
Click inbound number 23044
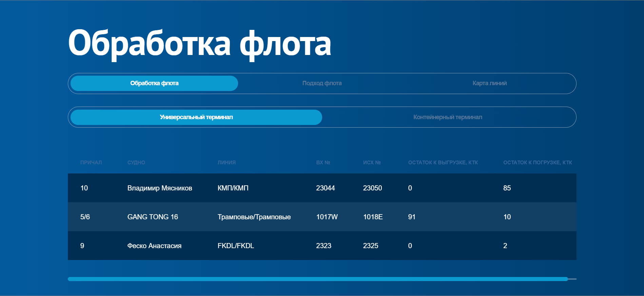(x=326, y=188)
